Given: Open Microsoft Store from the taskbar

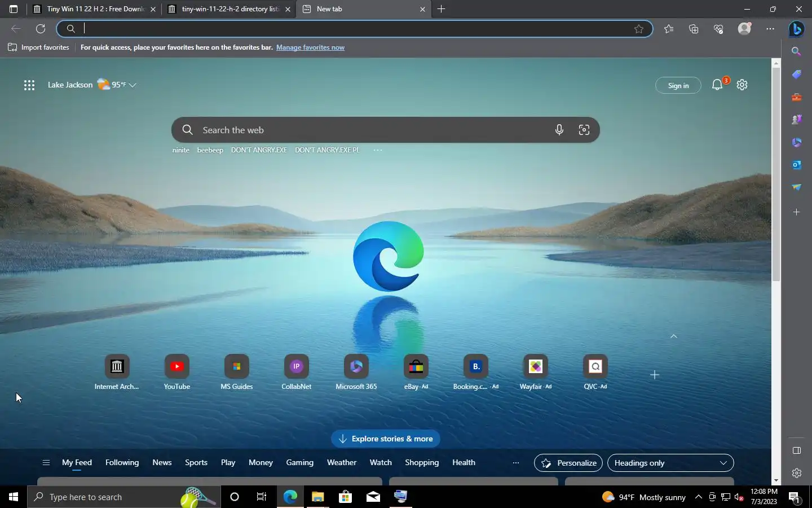Looking at the screenshot, I should click(345, 497).
